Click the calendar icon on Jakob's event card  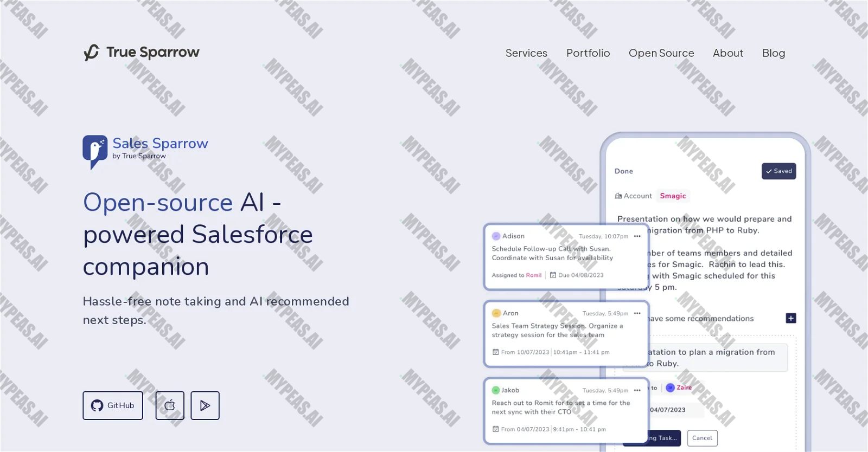tap(495, 429)
